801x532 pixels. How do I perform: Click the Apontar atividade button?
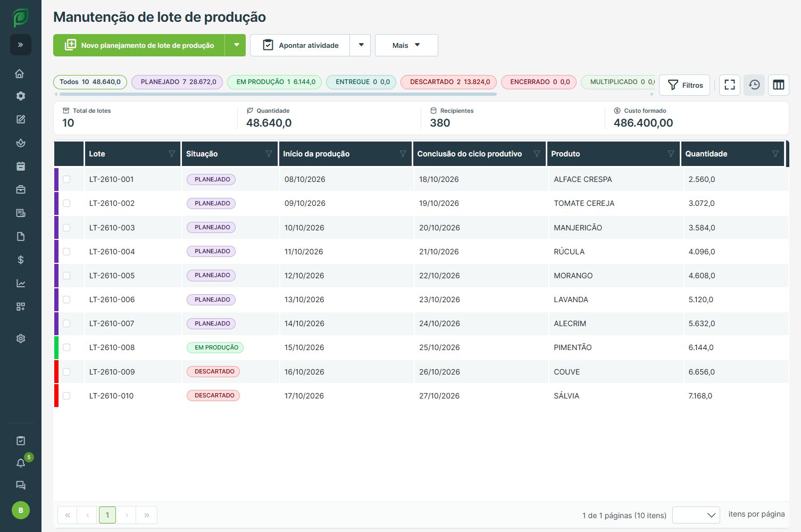(x=300, y=45)
